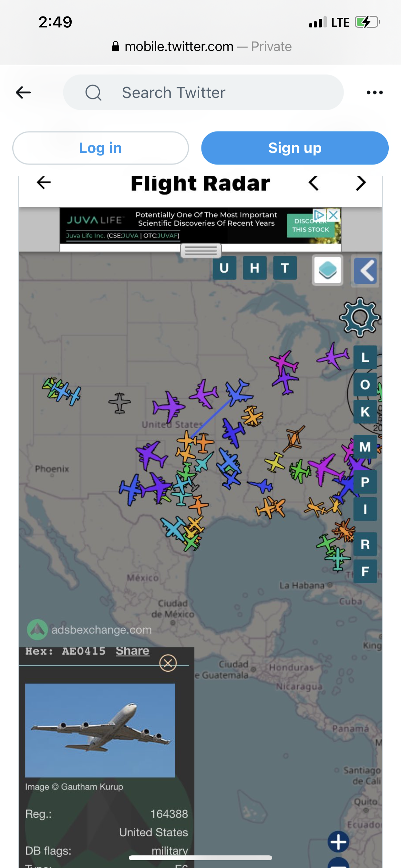Open the three-dot more menu
Viewport: 401px width, 868px height.
375,92
